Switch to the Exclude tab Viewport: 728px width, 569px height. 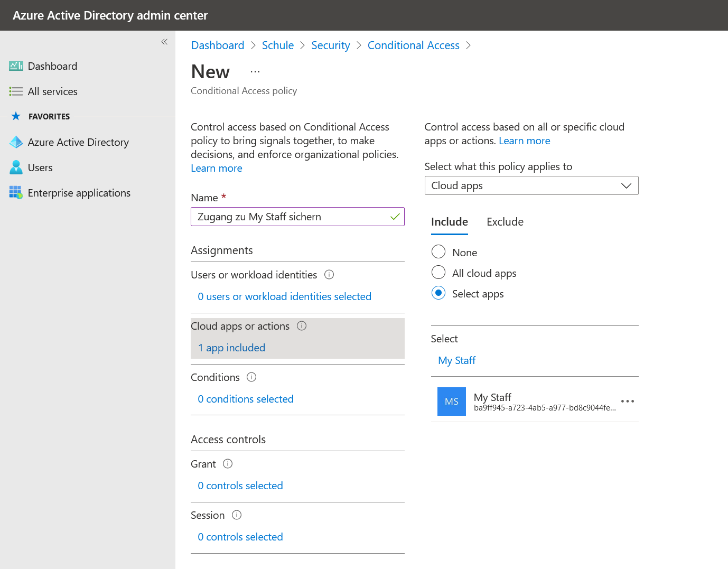505,222
